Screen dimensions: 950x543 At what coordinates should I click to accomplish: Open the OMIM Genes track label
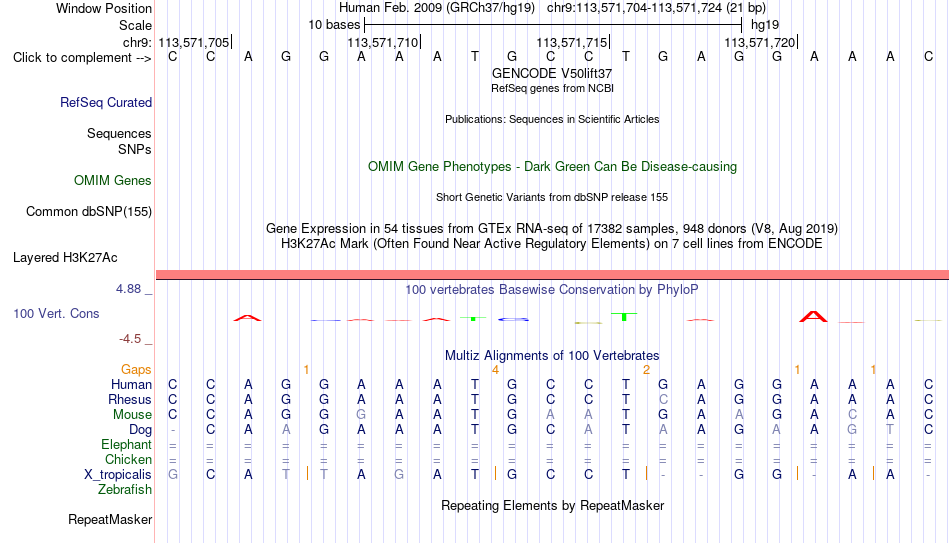pos(113,181)
